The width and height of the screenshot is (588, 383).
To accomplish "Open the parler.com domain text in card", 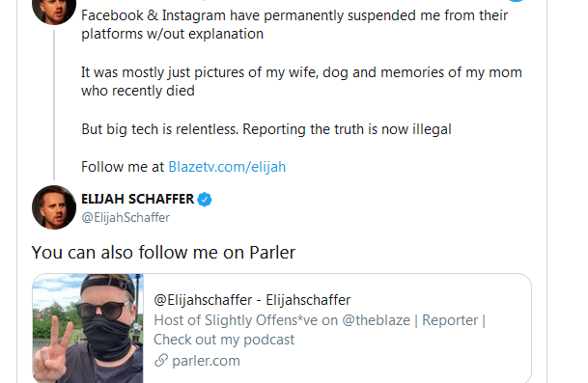I will tap(206, 361).
